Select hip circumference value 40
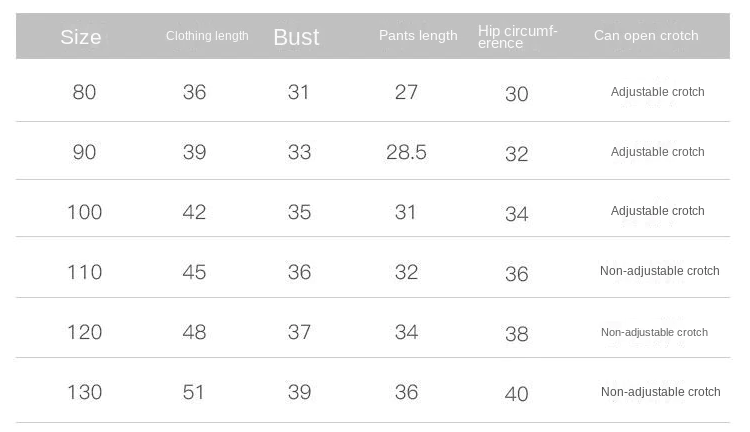750x432 pixels. tap(516, 394)
